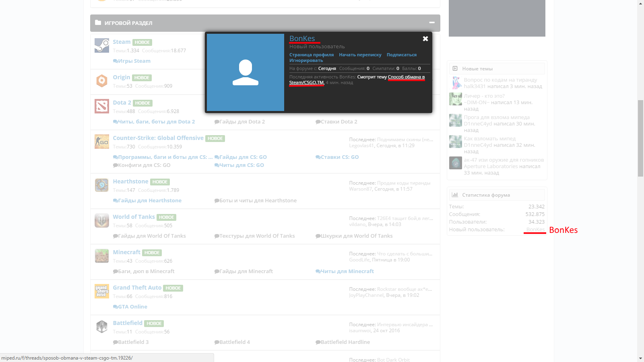Open Читы для Minecraft subforum
The image size is (644, 362).
point(347,271)
